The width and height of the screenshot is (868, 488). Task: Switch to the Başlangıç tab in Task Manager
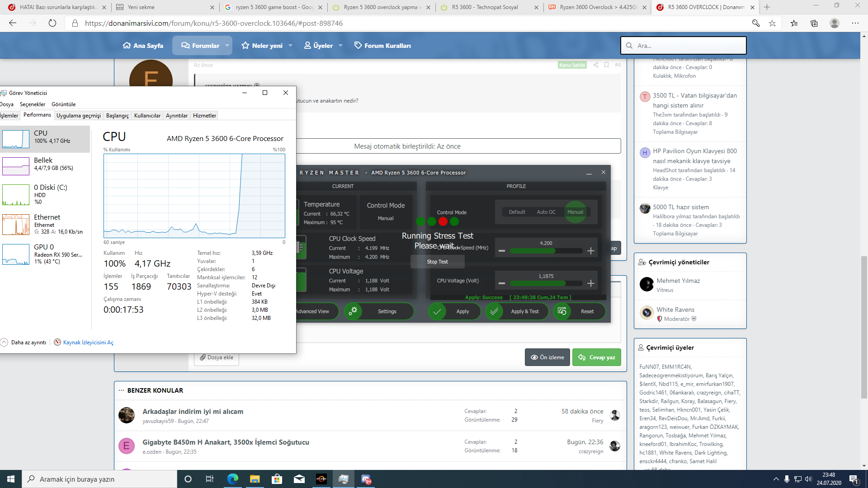[117, 116]
